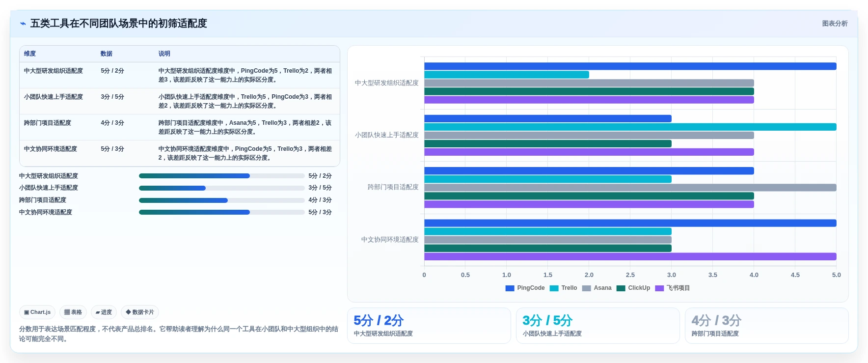Click the 2.5 x-axis tick label
Viewport: 868px width, 363px height.
tap(630, 275)
